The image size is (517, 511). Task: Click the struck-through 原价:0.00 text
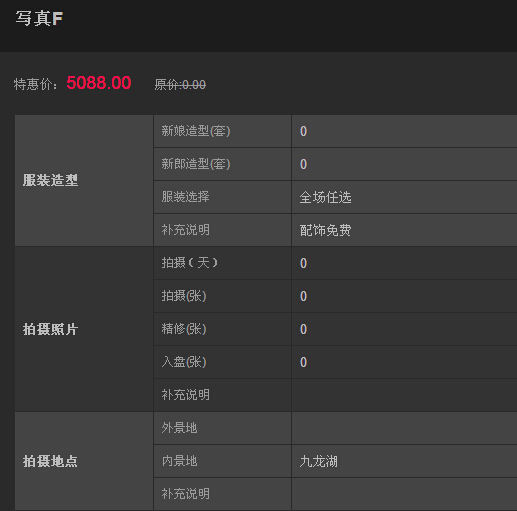click(x=180, y=84)
